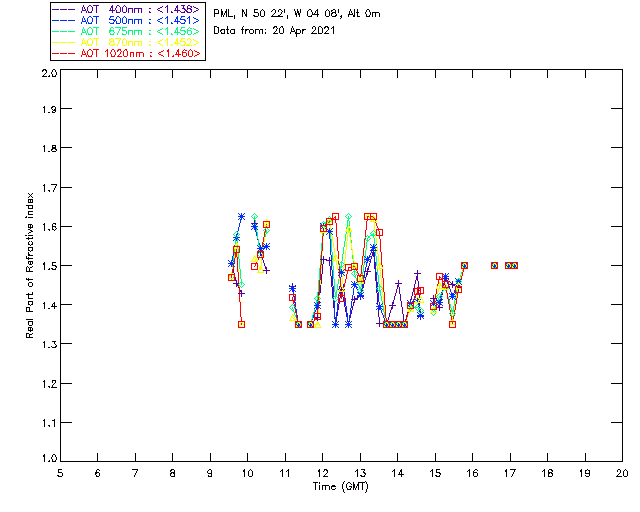Click the 1.3 tick label on y-axis
Screen dimensions: 640x512
point(47,344)
